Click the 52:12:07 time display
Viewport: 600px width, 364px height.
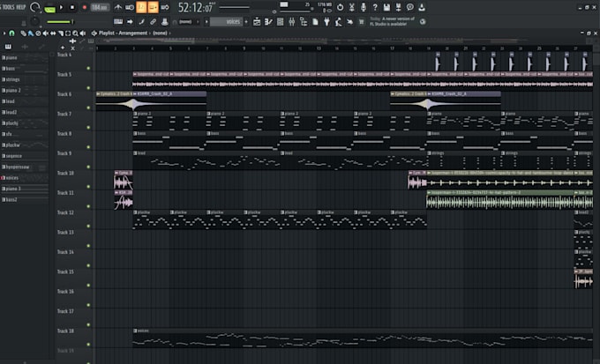coord(196,7)
